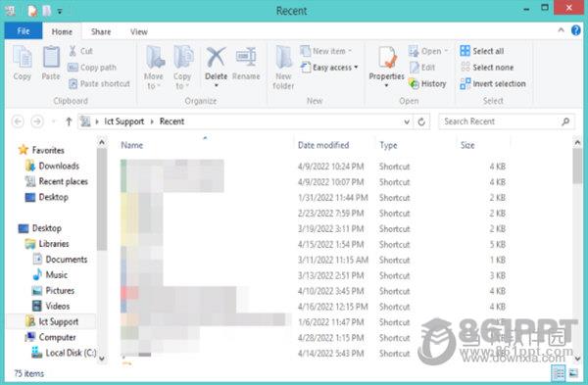This screenshot has height=385, width=588.
Task: Switch to large icons view in status bar
Action: (573, 373)
